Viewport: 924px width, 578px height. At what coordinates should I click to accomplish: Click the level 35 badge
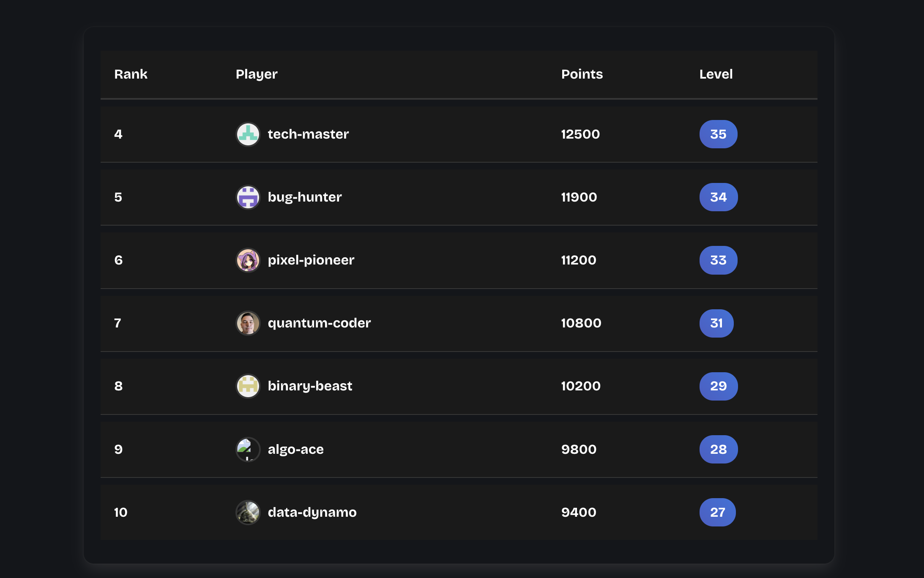(718, 134)
